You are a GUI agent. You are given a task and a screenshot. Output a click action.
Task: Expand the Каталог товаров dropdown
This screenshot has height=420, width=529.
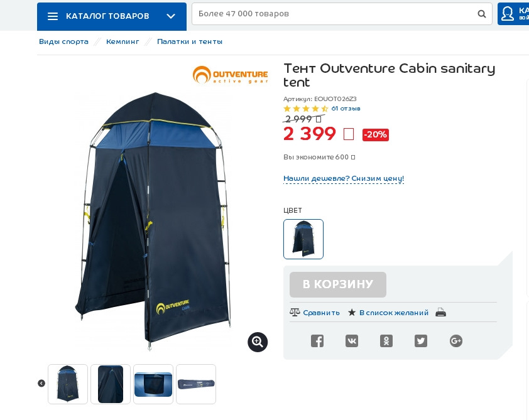(171, 16)
